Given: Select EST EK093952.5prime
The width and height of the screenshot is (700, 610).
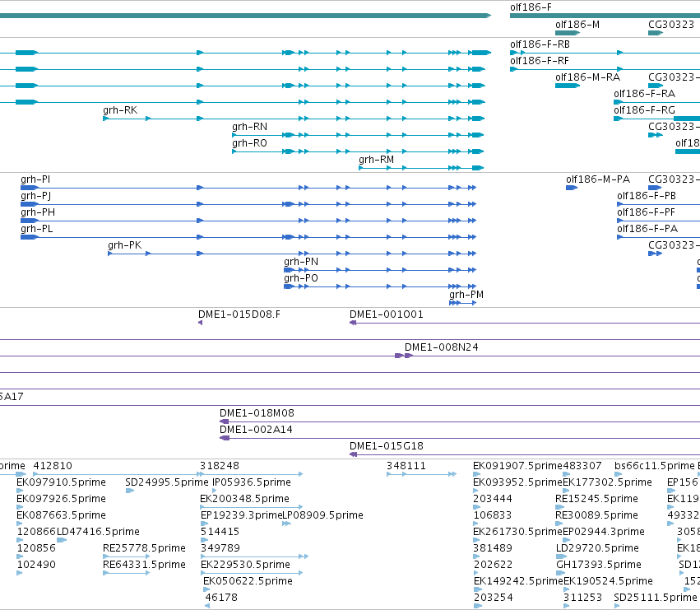Looking at the screenshot, I should tap(518, 482).
